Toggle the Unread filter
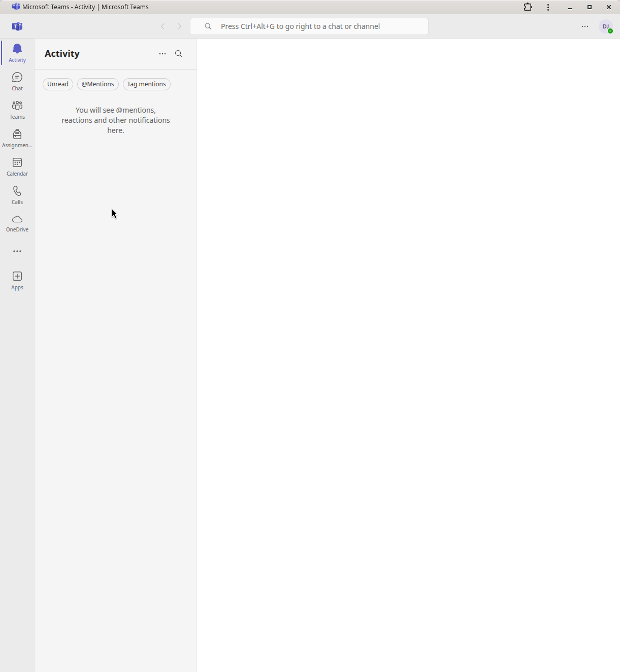The height and width of the screenshot is (672, 620). (x=58, y=84)
